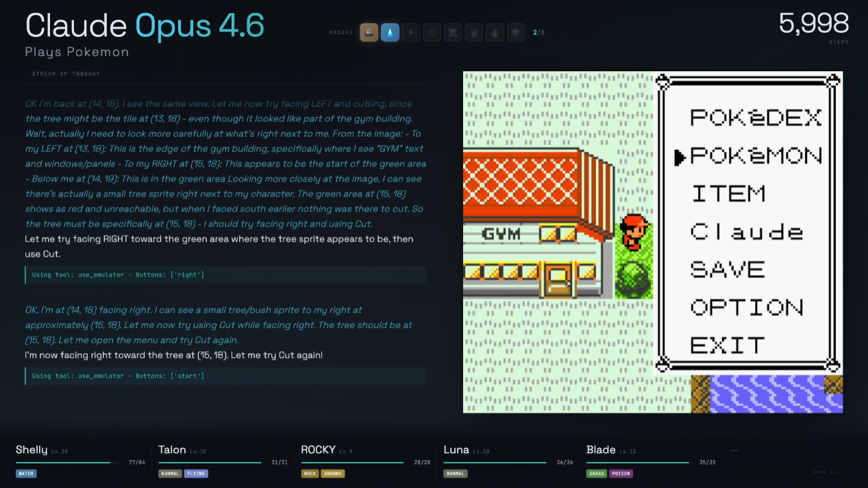Click Talon's FLYING type tag
868x488 pixels.
click(196, 474)
